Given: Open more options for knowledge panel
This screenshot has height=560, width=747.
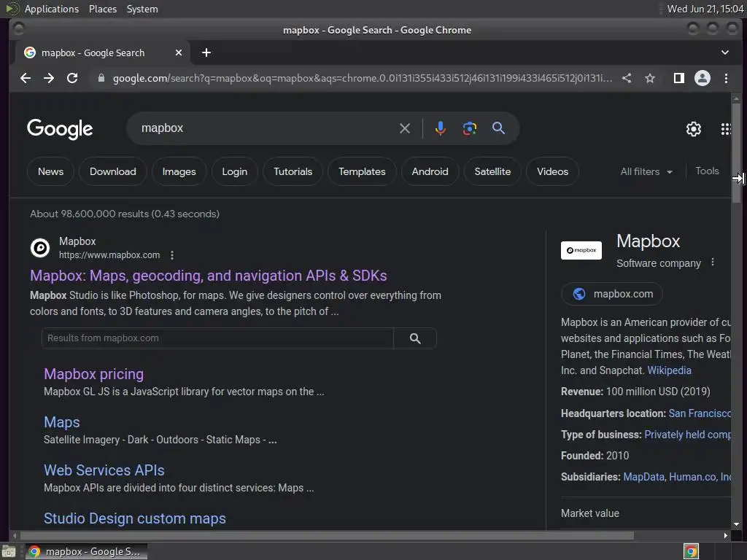Looking at the screenshot, I should pos(713,262).
